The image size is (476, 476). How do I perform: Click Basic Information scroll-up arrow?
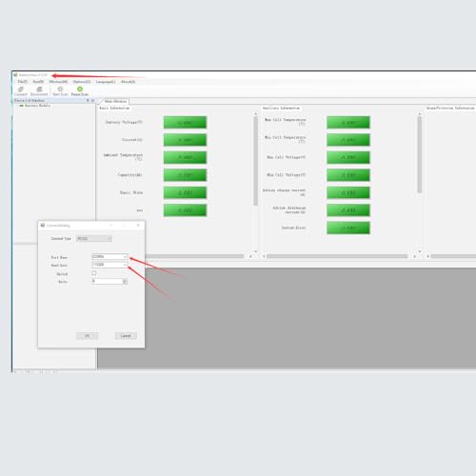(x=256, y=113)
